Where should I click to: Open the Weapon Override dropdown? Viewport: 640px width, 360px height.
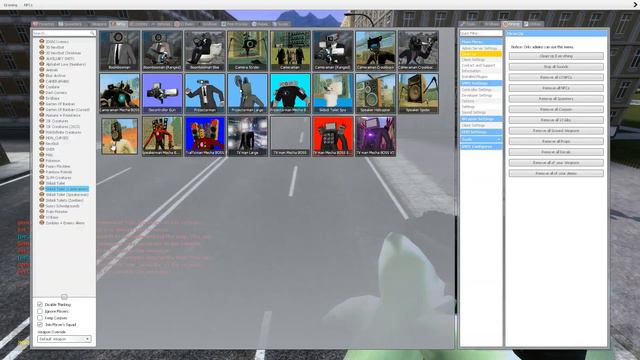coord(64,339)
